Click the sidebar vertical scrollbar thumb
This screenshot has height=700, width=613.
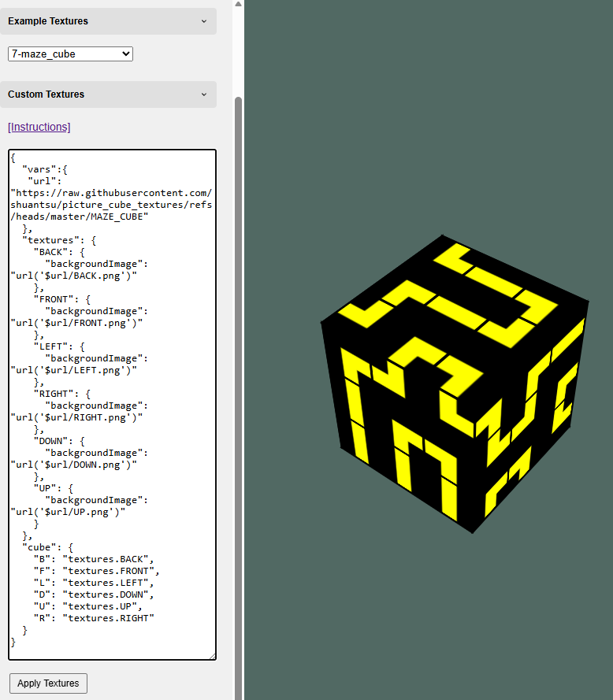click(x=238, y=398)
